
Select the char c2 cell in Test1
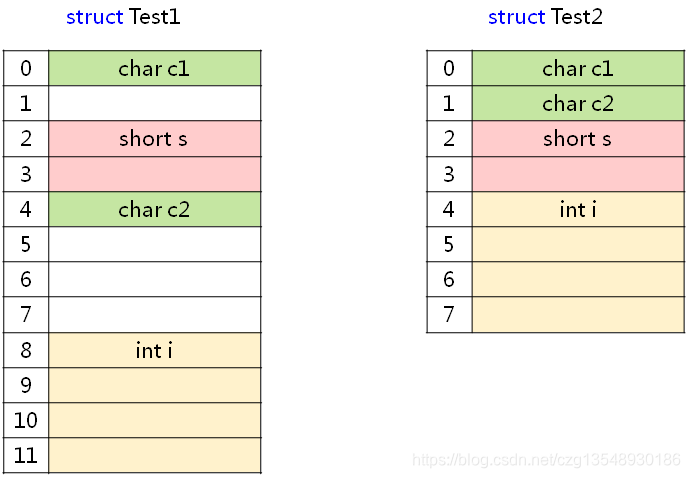pyautogui.click(x=155, y=209)
